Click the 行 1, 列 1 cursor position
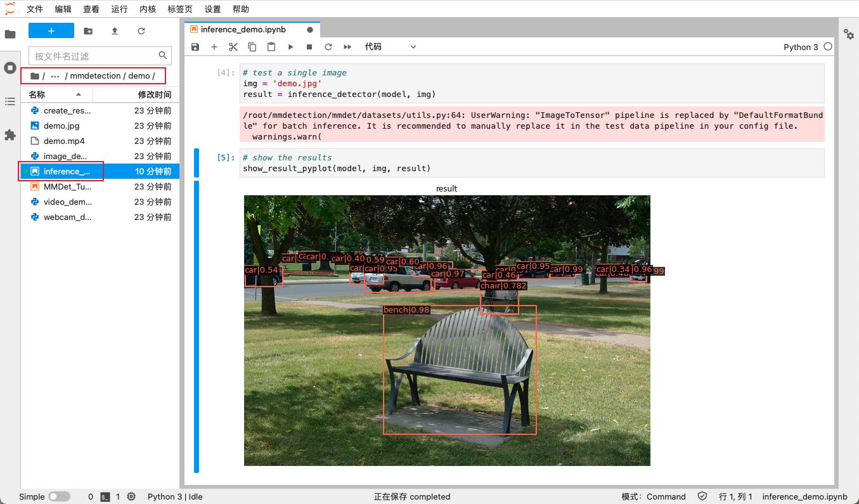The image size is (859, 504). [735, 496]
